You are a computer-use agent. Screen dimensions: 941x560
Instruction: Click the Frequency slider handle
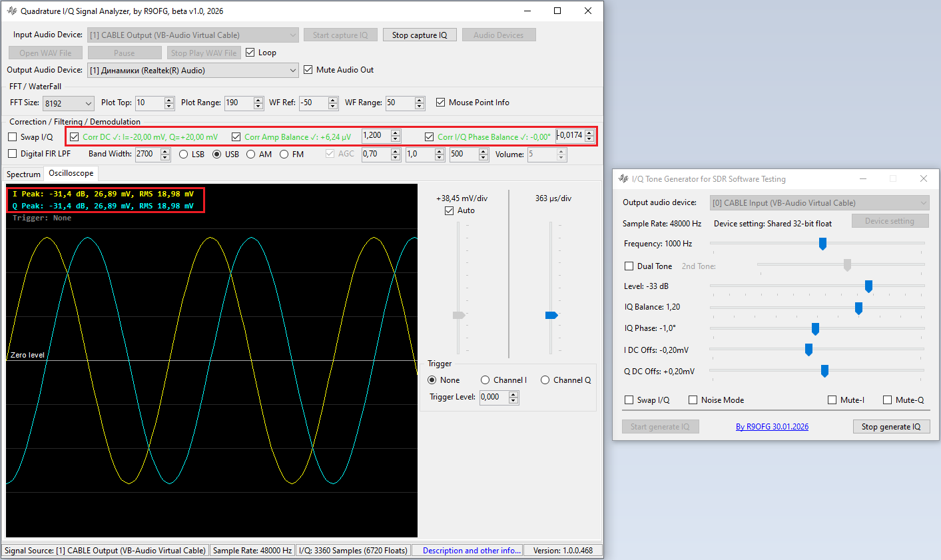tap(822, 244)
